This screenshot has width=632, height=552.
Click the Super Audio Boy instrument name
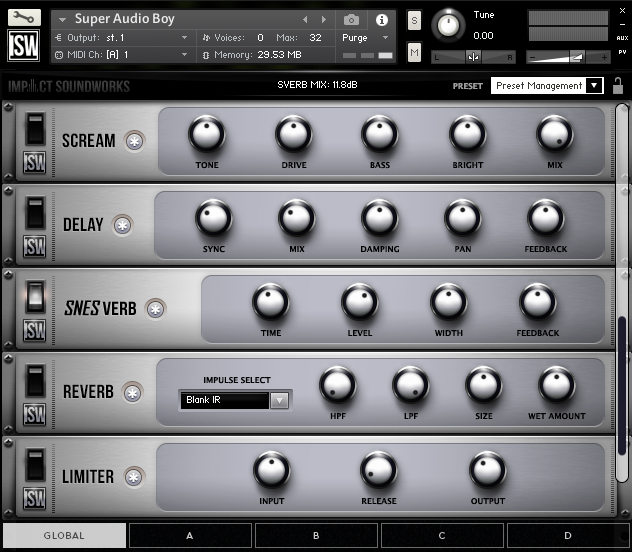(x=125, y=19)
